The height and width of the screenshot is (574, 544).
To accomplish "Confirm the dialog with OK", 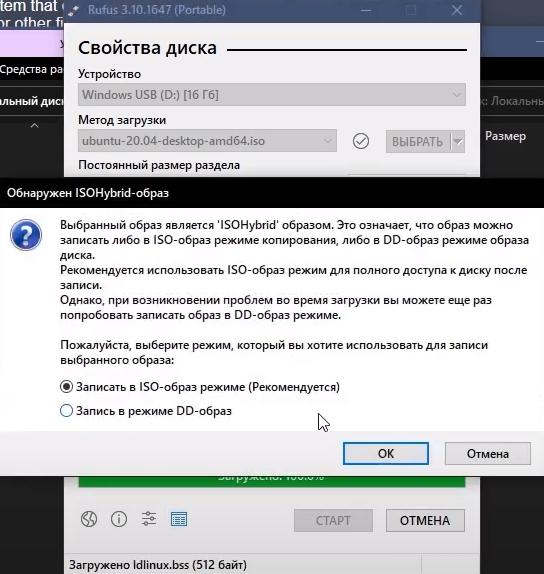I will pyautogui.click(x=386, y=454).
